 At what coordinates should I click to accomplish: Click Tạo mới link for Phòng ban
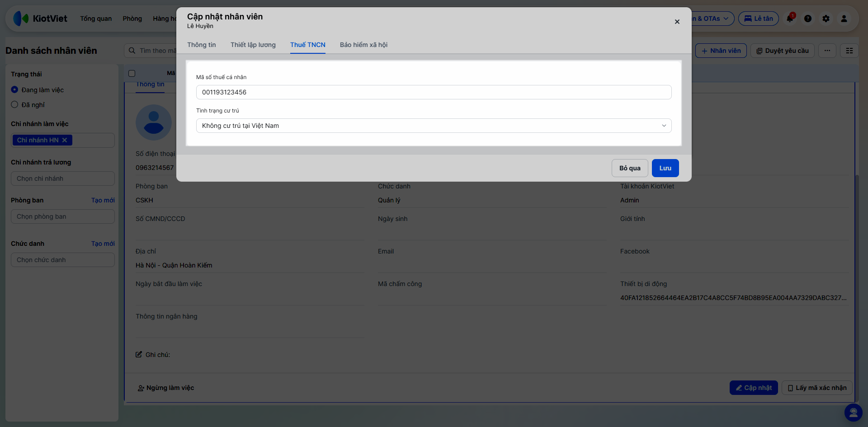point(103,200)
